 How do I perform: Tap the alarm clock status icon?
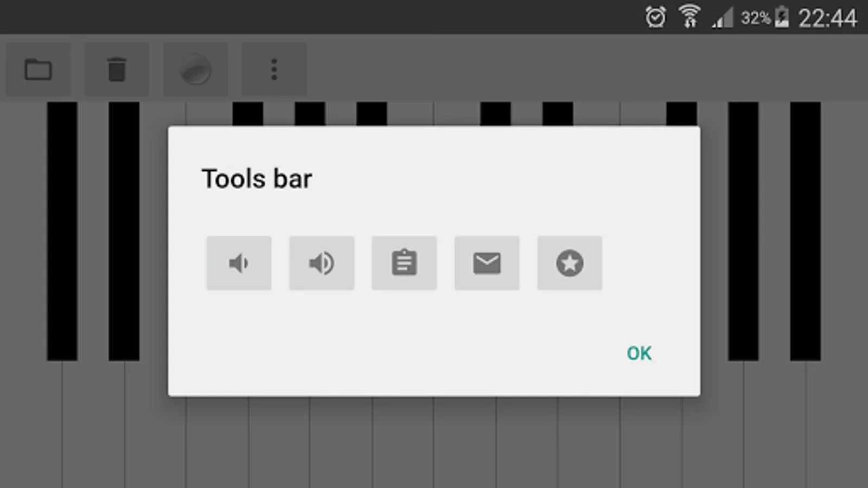[655, 17]
